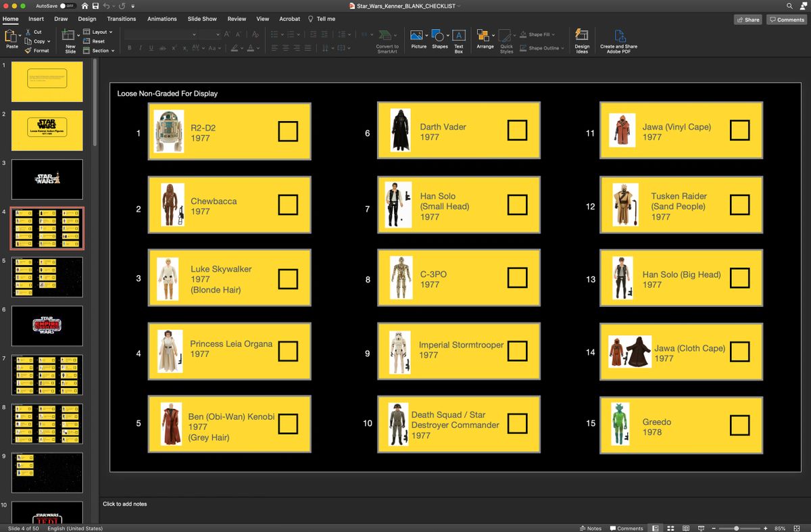This screenshot has width=811, height=532.
Task: Check the box next to R2-D2 1977
Action: click(289, 130)
